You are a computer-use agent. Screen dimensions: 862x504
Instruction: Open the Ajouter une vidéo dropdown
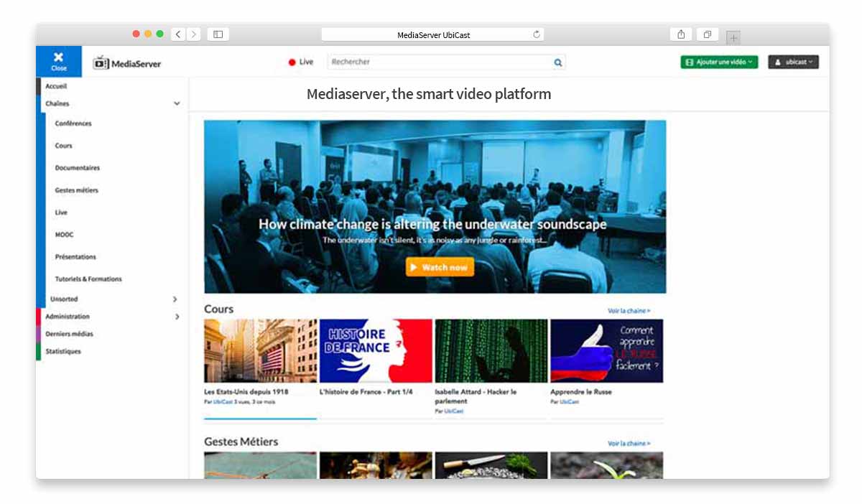[719, 62]
